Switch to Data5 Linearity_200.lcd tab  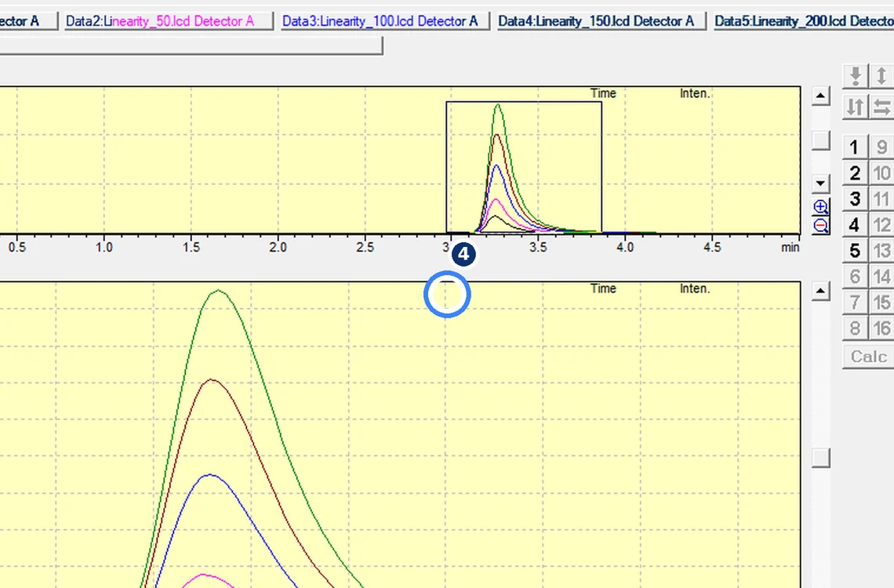point(803,21)
